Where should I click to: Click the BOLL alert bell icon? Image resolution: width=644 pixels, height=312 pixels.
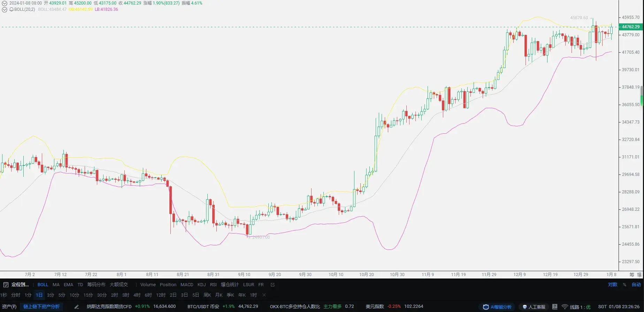pyautogui.click(x=11, y=9)
